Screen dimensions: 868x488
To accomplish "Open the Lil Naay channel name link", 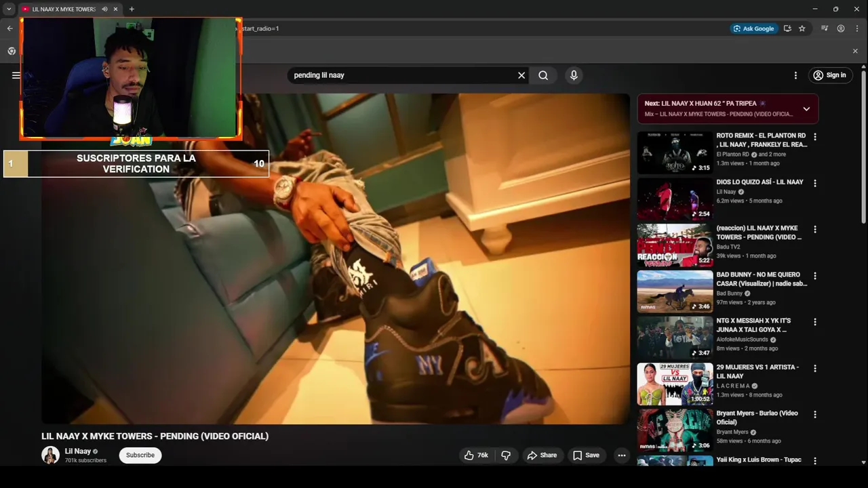I will tap(78, 451).
